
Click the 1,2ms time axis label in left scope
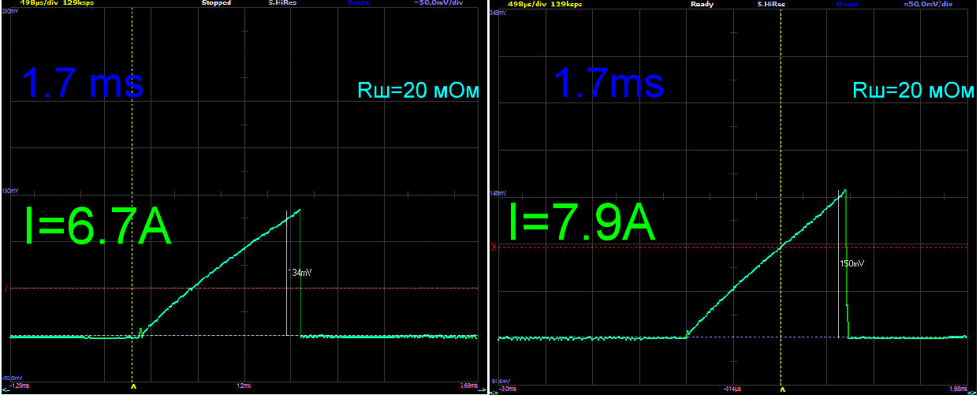pyautogui.click(x=244, y=386)
